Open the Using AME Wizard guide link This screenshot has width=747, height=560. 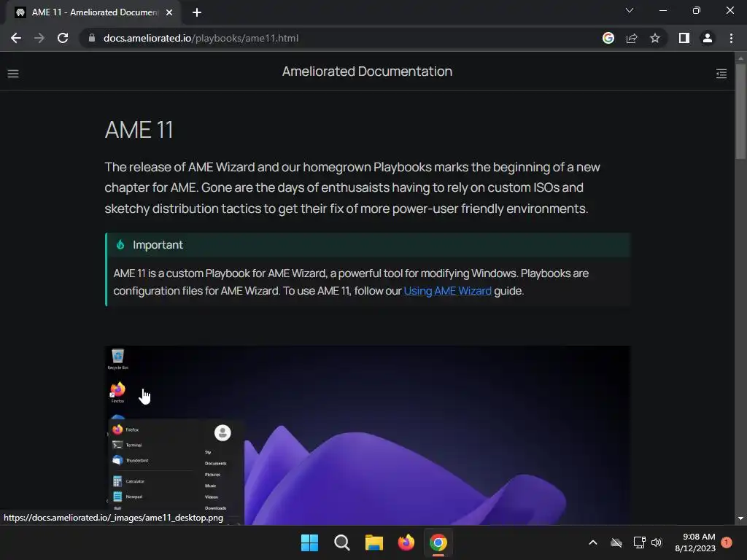pyautogui.click(x=447, y=291)
